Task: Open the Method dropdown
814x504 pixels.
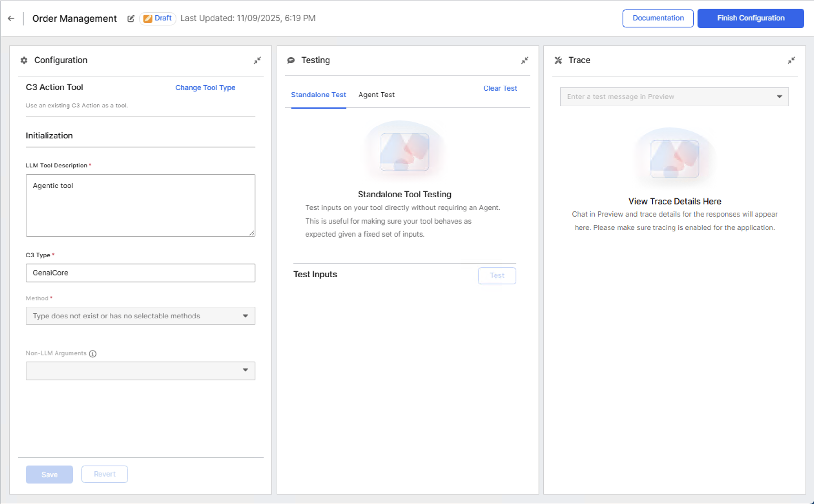Action: (140, 316)
